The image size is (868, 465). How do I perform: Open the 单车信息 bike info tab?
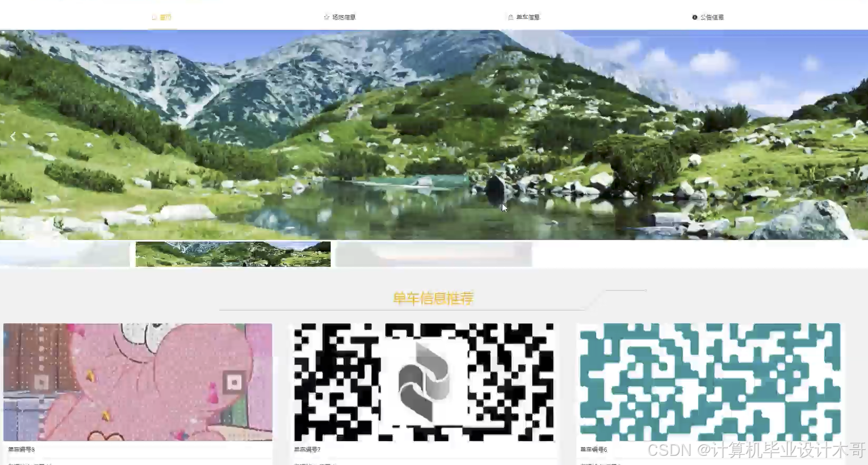[523, 17]
